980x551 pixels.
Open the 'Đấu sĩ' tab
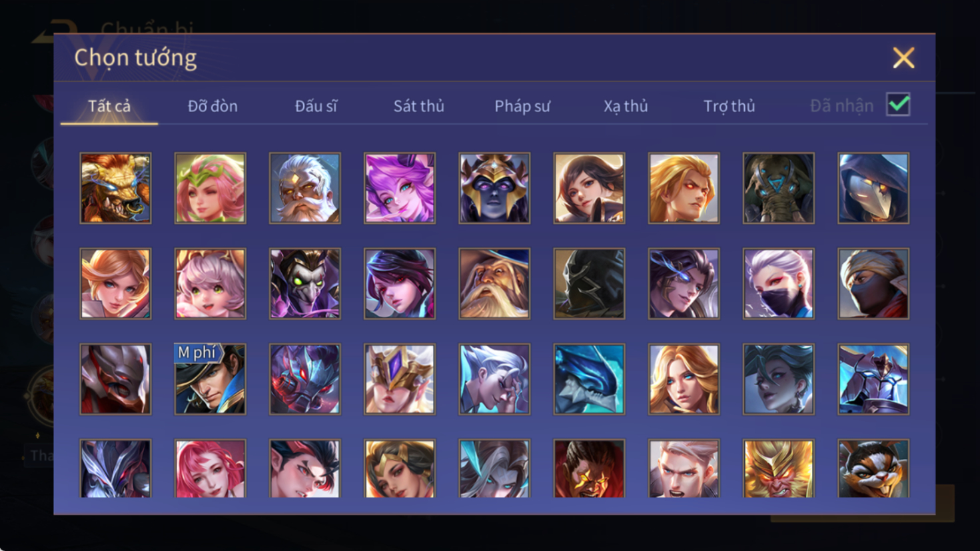(316, 106)
